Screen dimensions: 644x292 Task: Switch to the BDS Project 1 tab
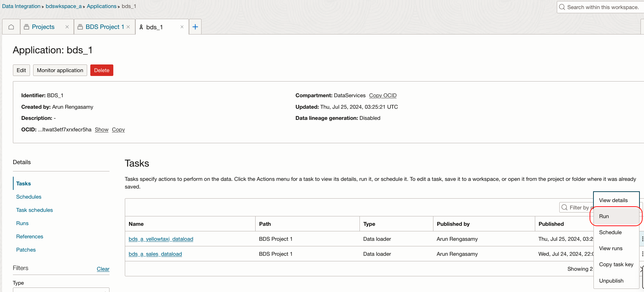[x=105, y=27]
